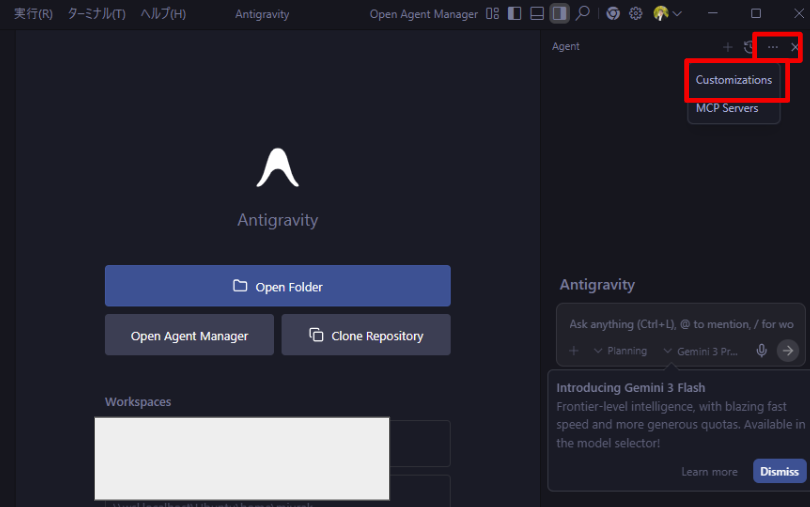Open the Planning mode dropdown

click(x=620, y=351)
